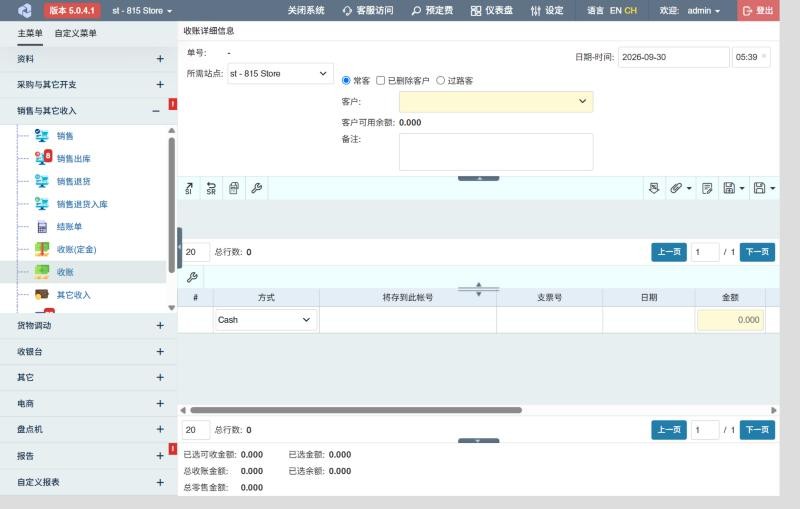Click the 登出 logout button
Image resolution: width=800 pixels, height=509 pixels.
coord(758,10)
